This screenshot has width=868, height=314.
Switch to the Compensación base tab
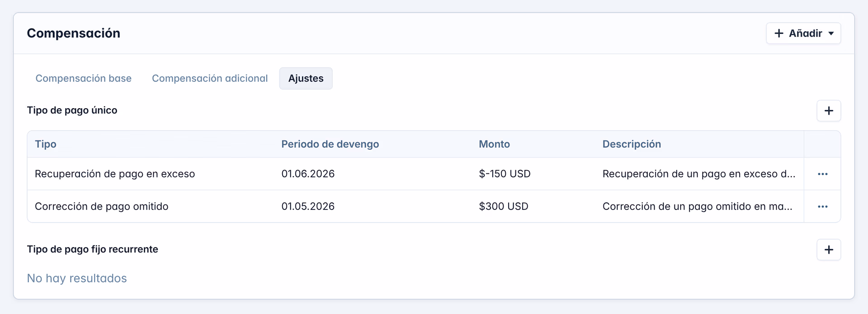pyautogui.click(x=84, y=78)
